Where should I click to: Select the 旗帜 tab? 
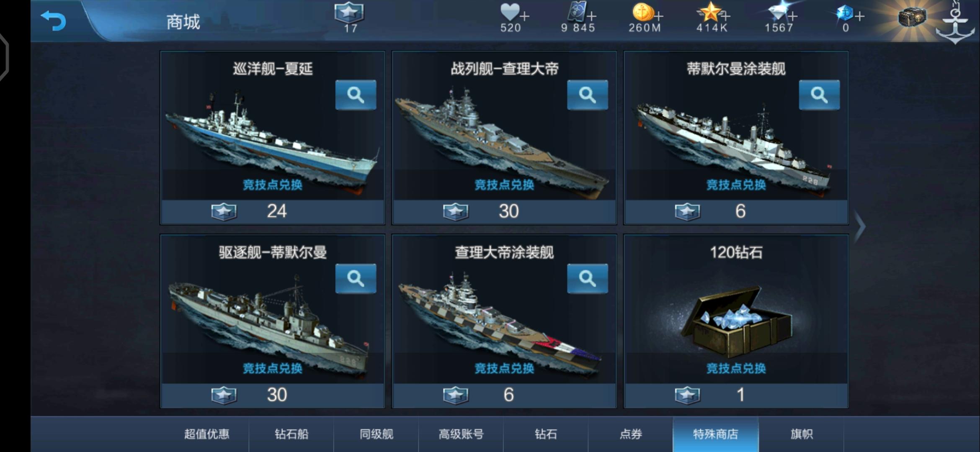coord(801,434)
